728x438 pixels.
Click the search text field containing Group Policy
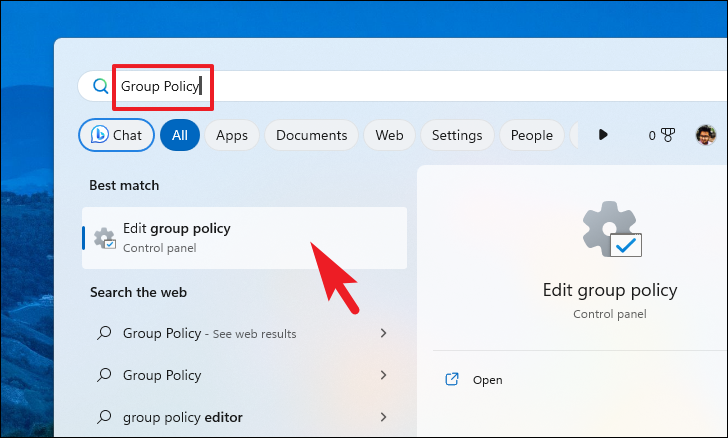click(x=402, y=86)
